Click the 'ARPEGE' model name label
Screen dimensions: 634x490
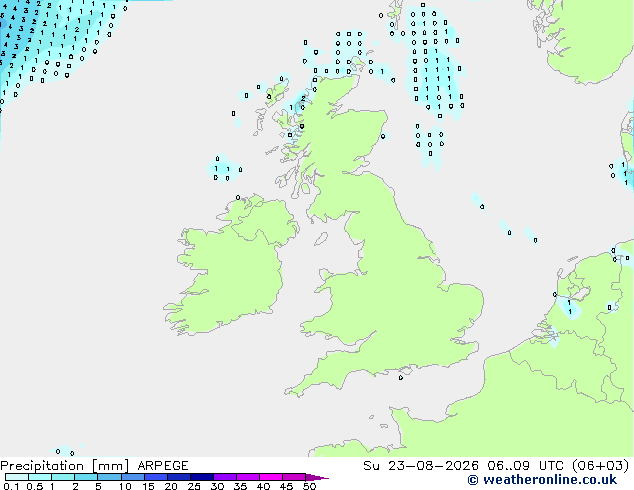tap(163, 466)
